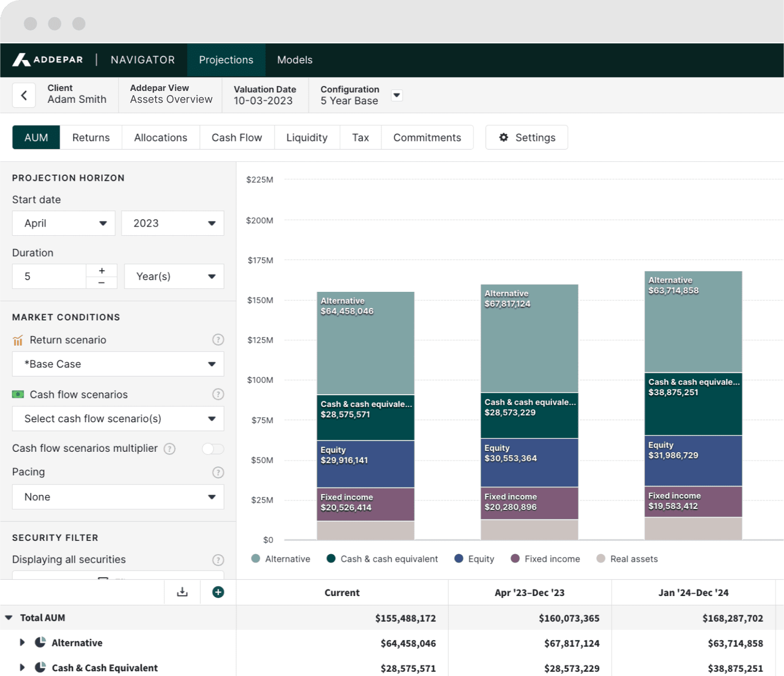784x676 pixels.
Task: Increase duration with the plus stepper
Action: click(101, 270)
